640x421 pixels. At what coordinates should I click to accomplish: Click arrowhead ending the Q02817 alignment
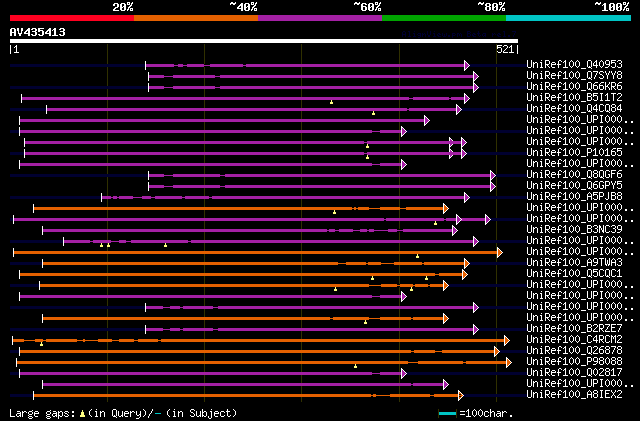click(x=404, y=374)
